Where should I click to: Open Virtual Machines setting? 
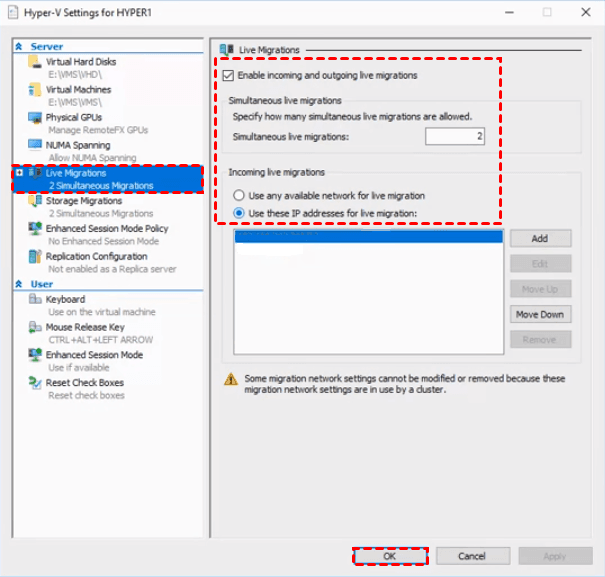pos(78,90)
